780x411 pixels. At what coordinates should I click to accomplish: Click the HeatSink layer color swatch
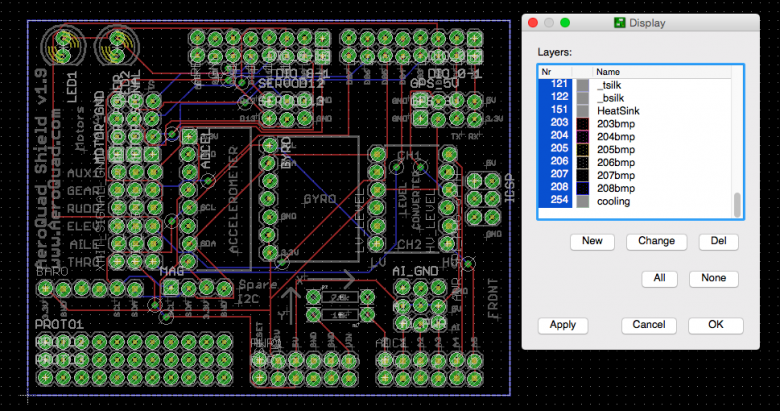583,109
